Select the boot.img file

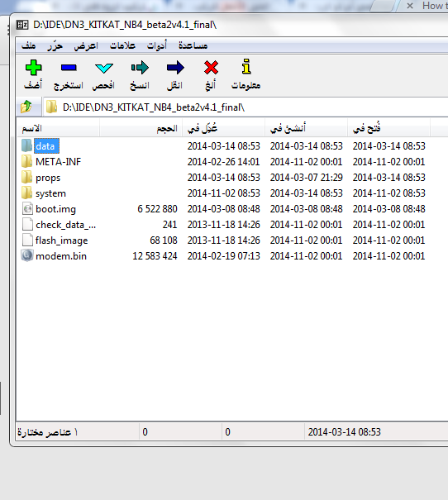[x=56, y=209]
